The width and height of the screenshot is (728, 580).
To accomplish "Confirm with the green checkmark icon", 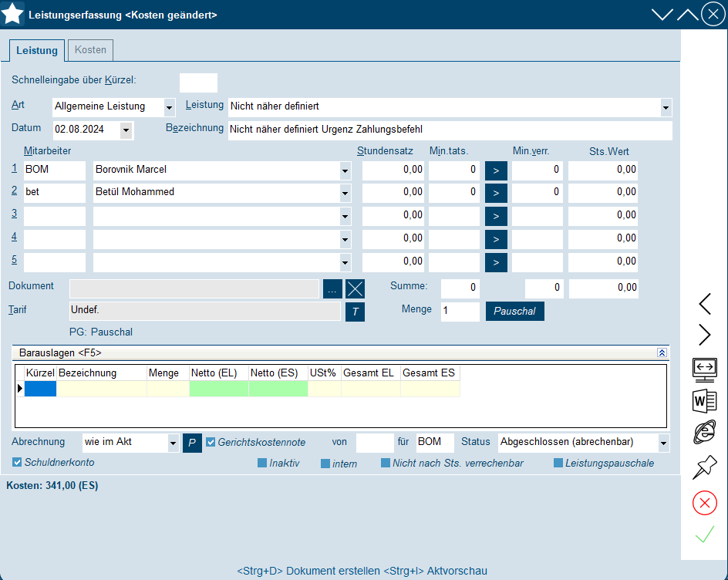I will (x=705, y=534).
